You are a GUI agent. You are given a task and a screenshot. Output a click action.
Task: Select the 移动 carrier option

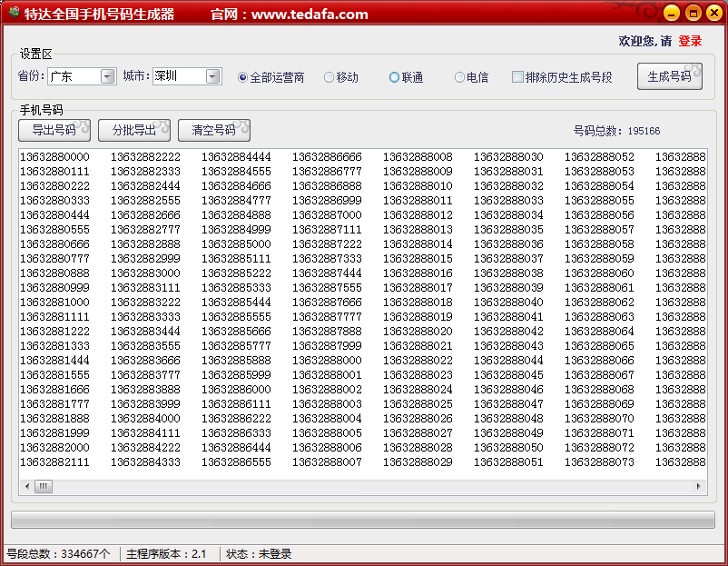329,77
